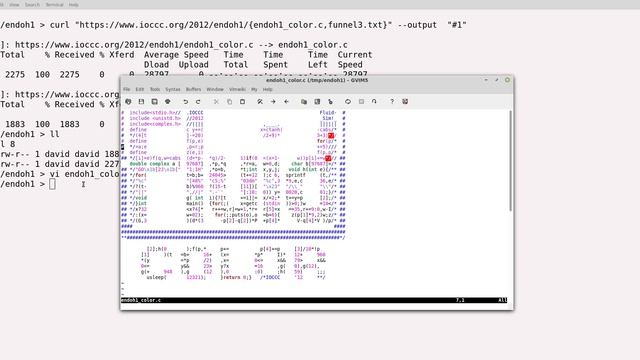Click the Undo arrow in GVim toolbar
This screenshot has height=360, width=640.
(x=185, y=102)
